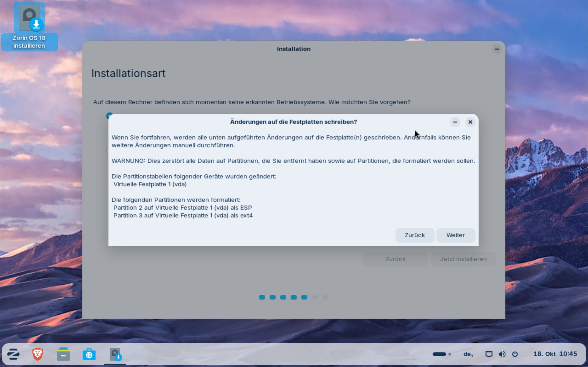
Task: Launch the Brave browser from the taskbar
Action: point(38,354)
